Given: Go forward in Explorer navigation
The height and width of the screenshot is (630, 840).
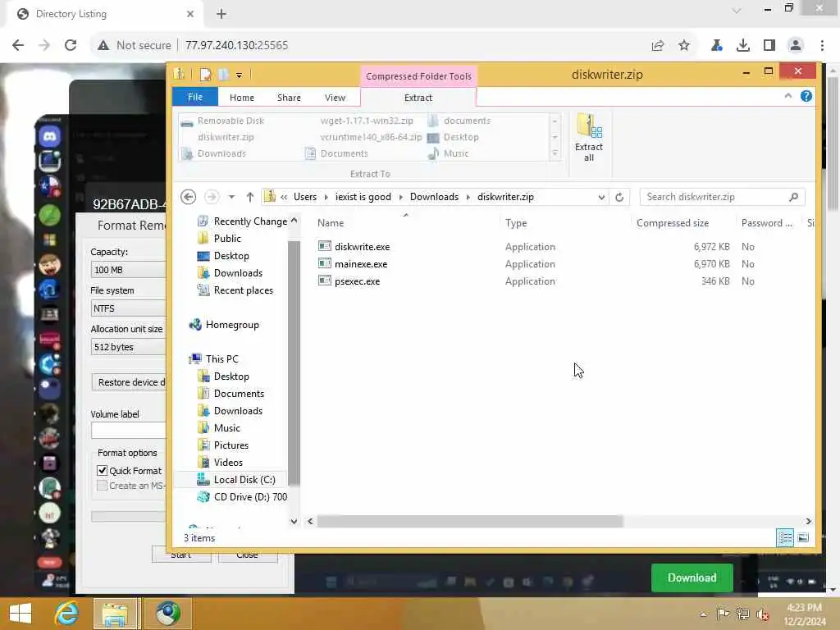Looking at the screenshot, I should 212,197.
